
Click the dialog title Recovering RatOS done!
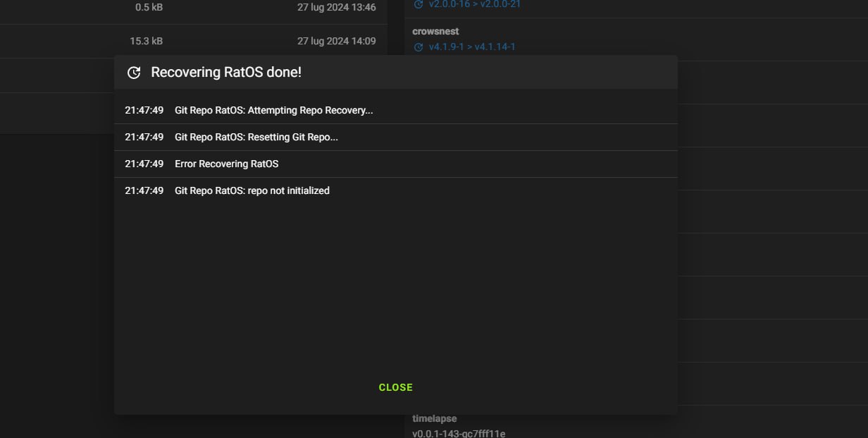226,73
